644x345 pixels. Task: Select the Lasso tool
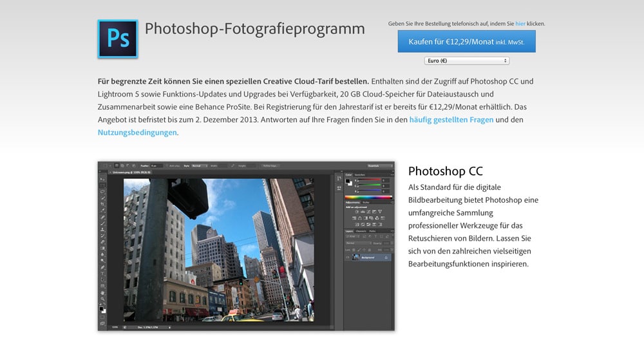(102, 191)
